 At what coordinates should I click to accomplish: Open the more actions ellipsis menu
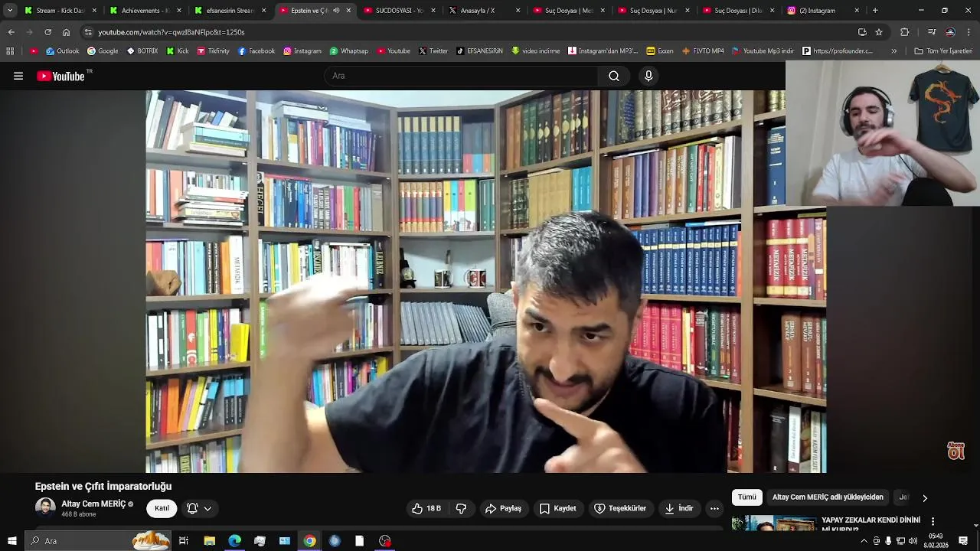point(714,508)
